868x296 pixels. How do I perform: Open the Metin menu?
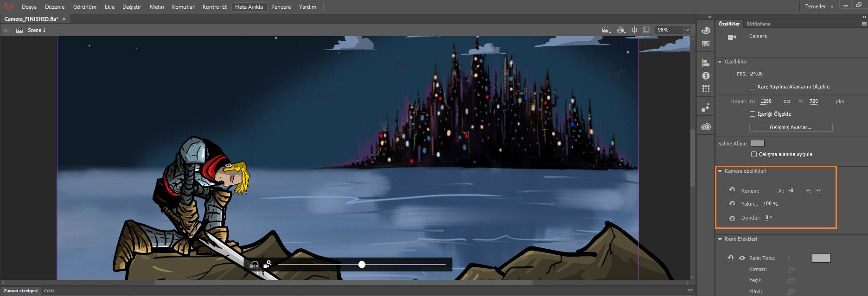(x=157, y=7)
